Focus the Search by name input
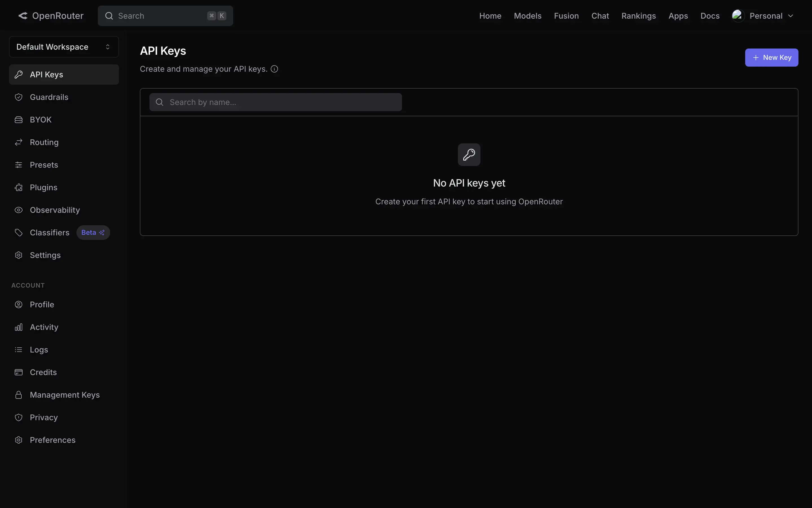The height and width of the screenshot is (508, 812). coord(275,102)
